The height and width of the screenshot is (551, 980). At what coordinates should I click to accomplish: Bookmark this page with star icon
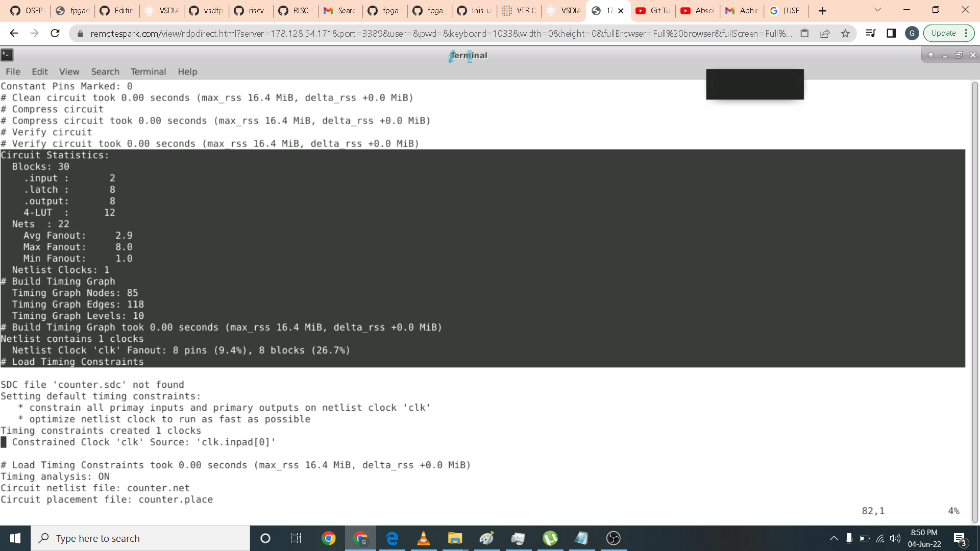[x=845, y=34]
